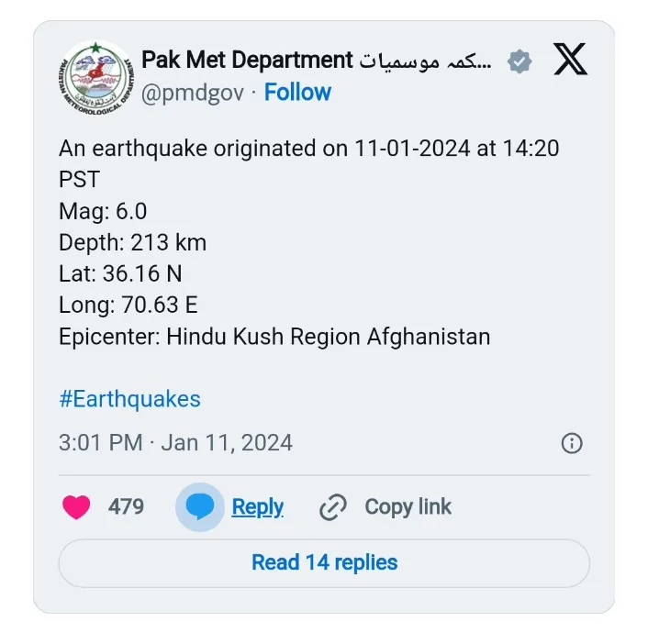Click the 479 likes count
Image resolution: width=648 pixels, height=644 pixels.
coord(126,507)
